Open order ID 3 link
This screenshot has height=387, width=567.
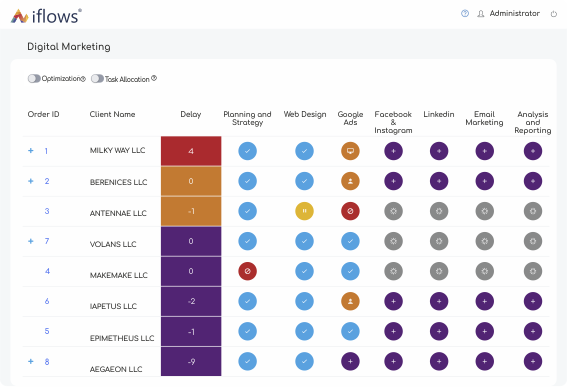(47, 211)
